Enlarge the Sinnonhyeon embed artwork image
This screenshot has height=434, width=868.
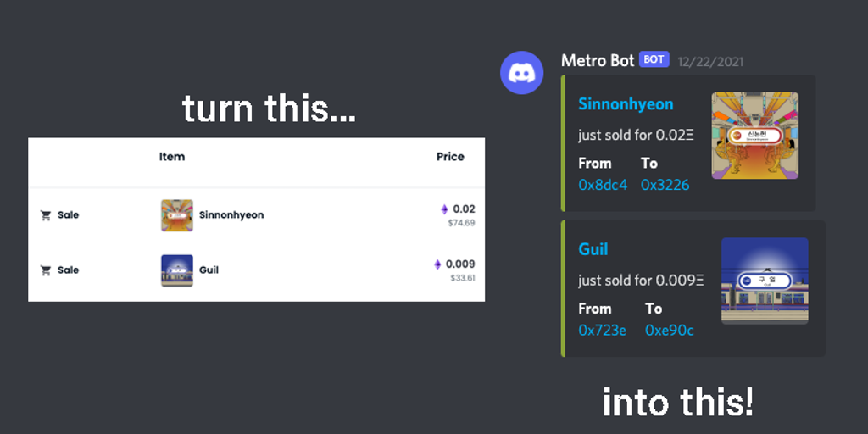tap(754, 136)
